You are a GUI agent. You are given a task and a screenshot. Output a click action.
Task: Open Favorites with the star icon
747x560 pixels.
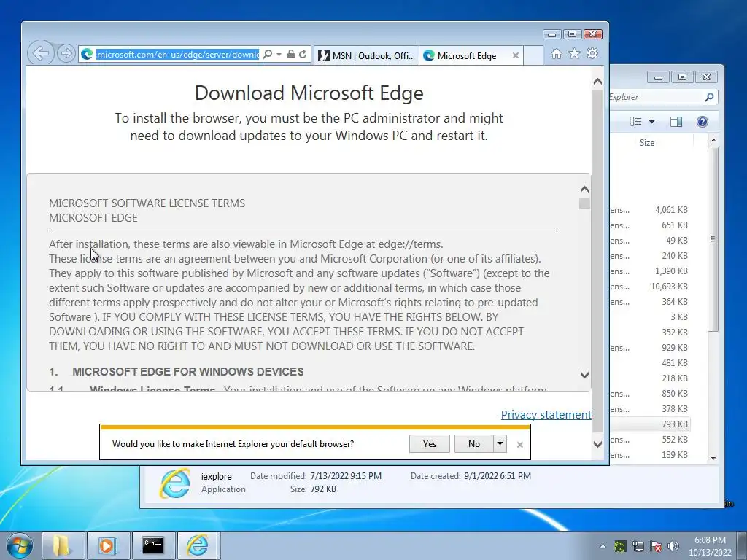tap(574, 54)
